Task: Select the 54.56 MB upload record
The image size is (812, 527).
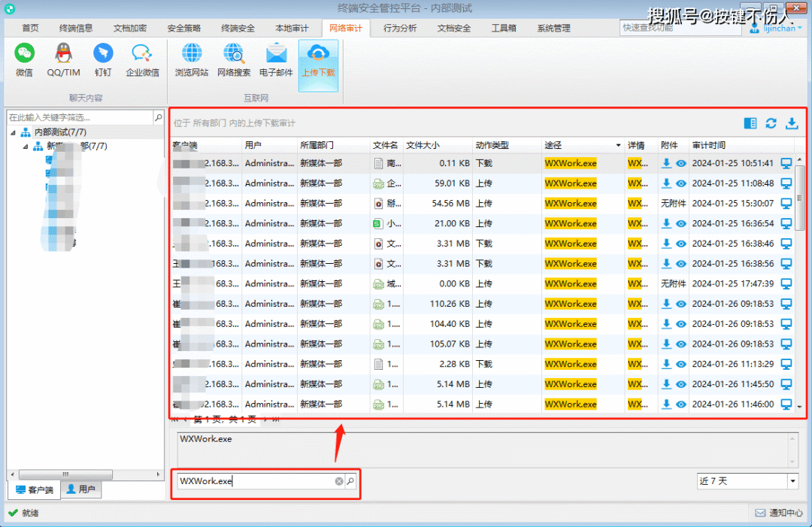Action: (482, 204)
